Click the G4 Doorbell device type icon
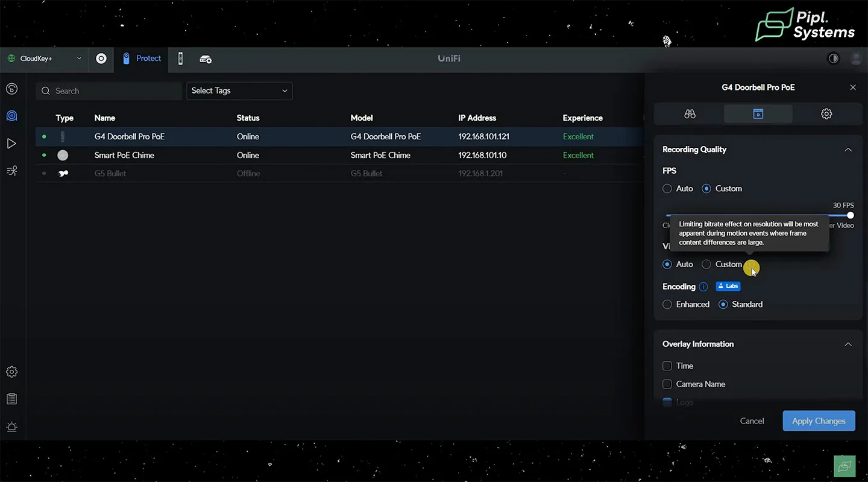Image resolution: width=868 pixels, height=482 pixels. 63,137
